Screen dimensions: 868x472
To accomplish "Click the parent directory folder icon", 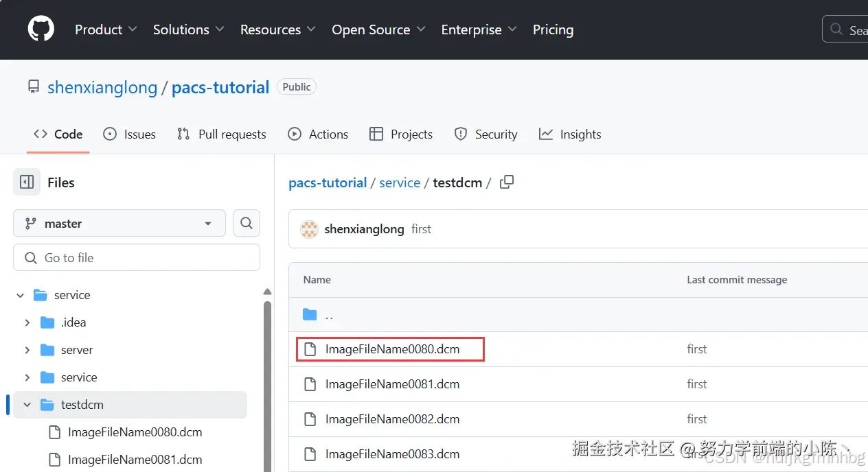I will 310,315.
